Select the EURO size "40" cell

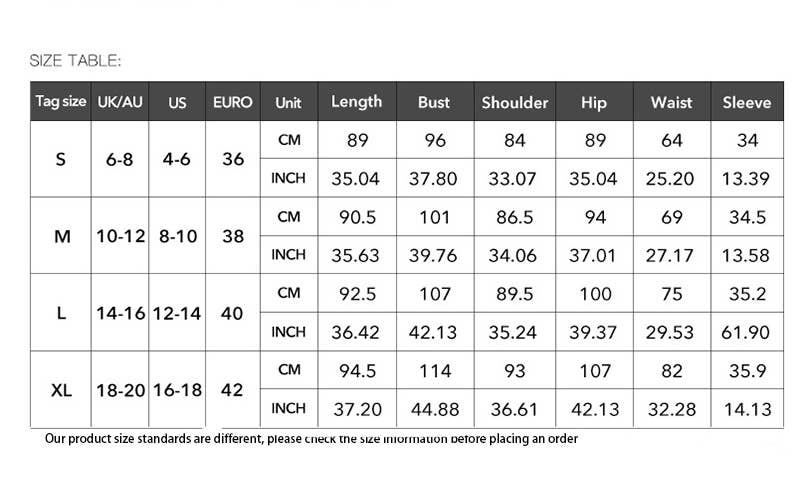point(232,313)
